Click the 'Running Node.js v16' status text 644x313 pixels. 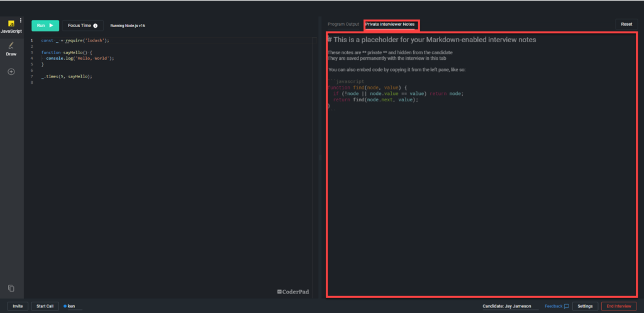coord(127,25)
